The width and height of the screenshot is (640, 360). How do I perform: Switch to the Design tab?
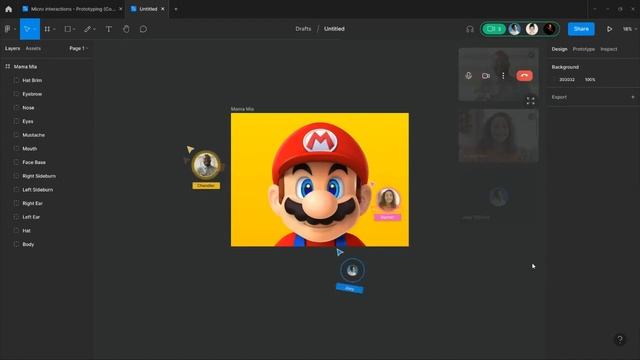pos(559,49)
